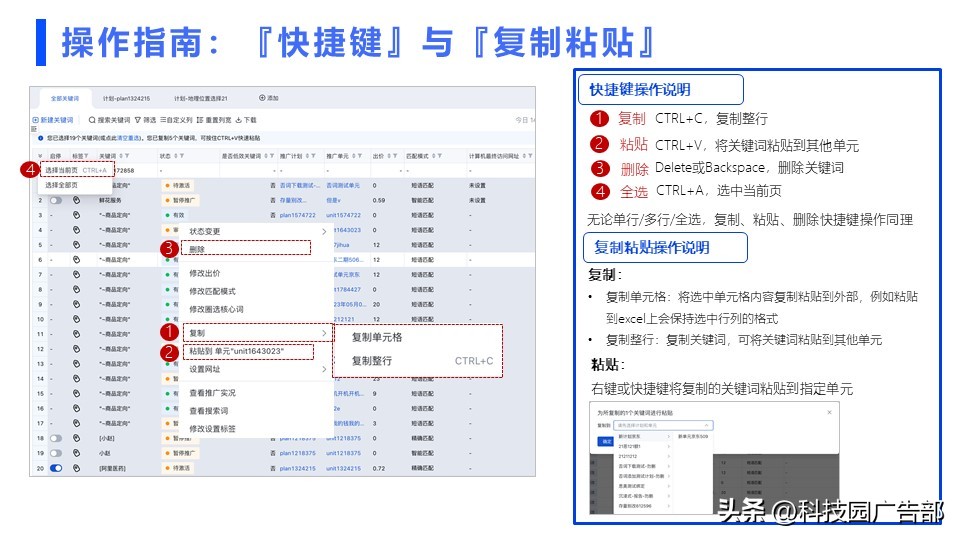Click the selection chevron in table header corner

point(40,156)
